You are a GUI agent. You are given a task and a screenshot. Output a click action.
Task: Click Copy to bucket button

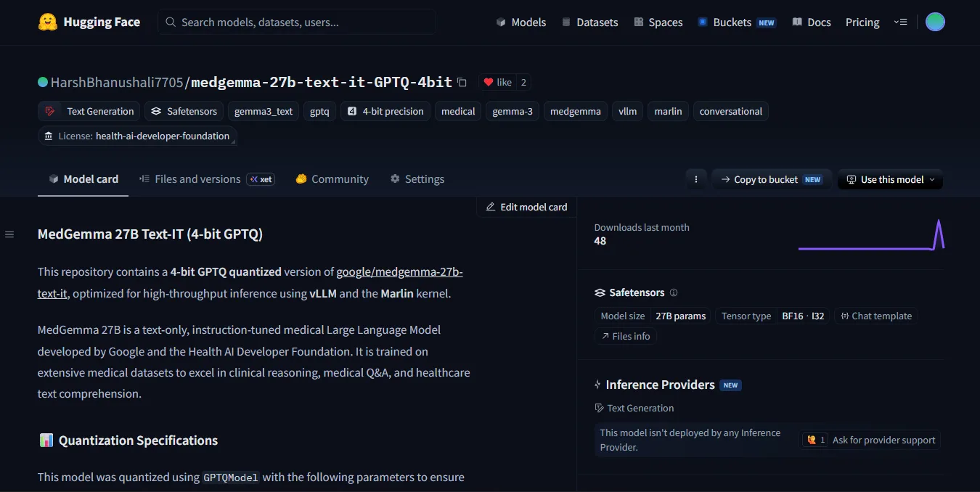[771, 179]
